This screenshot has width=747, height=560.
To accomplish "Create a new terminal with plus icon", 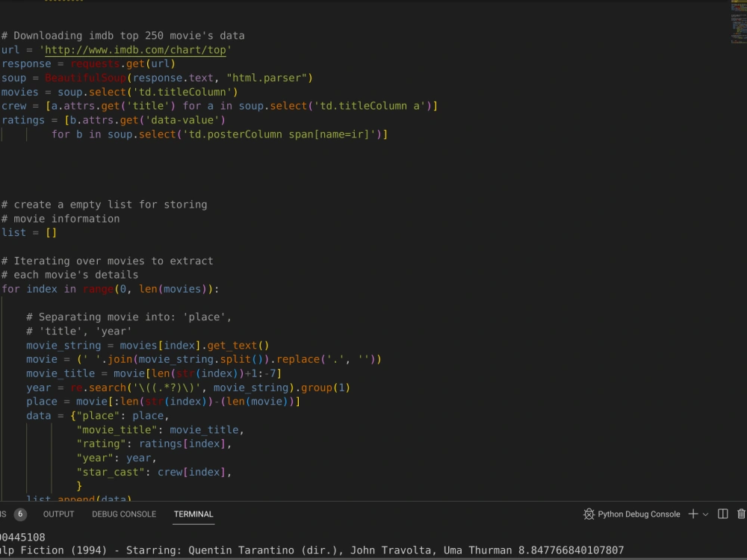I will coord(693,514).
